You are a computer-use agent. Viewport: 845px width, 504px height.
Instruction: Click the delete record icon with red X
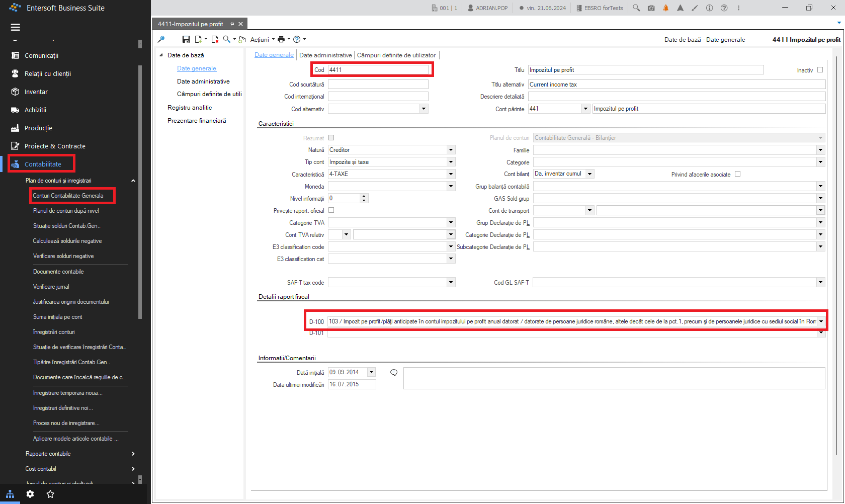point(215,39)
